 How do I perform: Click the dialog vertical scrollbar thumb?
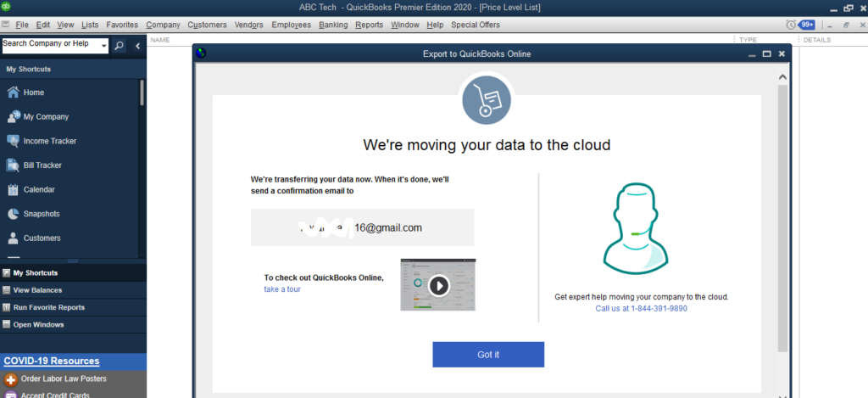782,218
